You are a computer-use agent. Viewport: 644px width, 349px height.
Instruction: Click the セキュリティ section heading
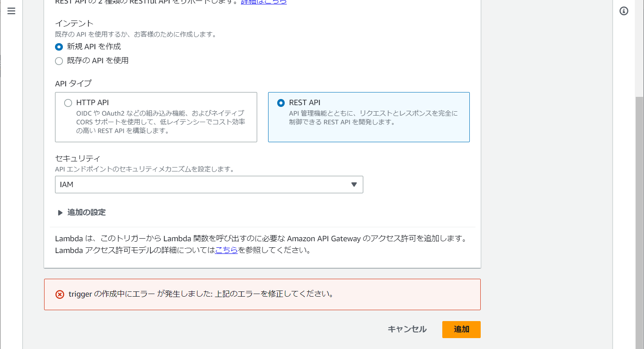78,158
